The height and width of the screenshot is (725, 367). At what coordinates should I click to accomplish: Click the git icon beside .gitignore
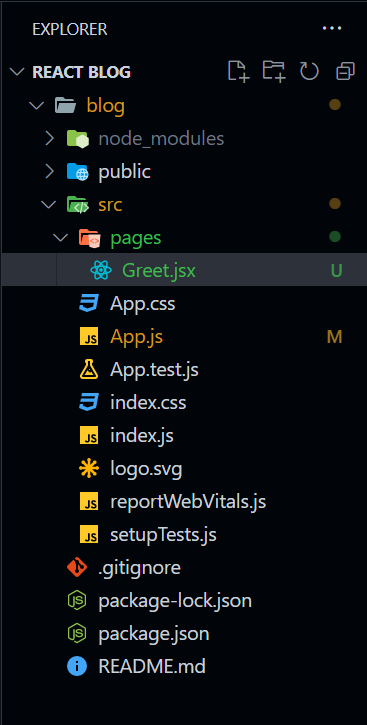pos(77,567)
